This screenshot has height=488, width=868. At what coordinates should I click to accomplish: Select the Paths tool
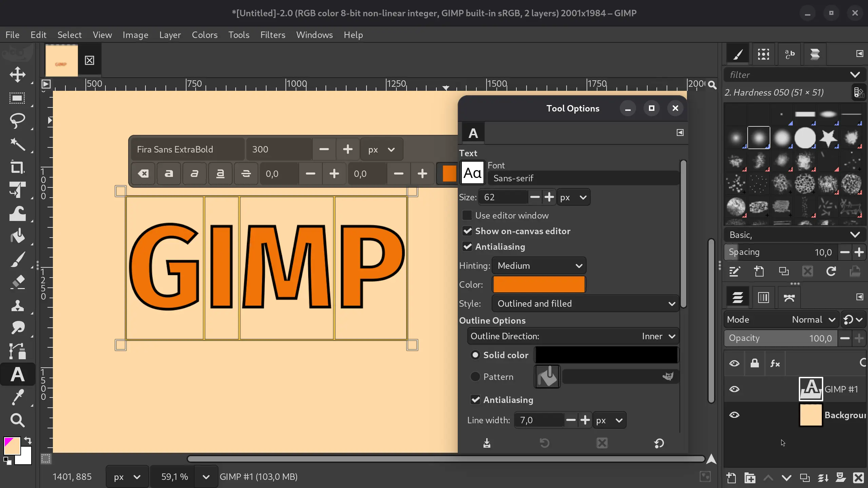coord(17,351)
